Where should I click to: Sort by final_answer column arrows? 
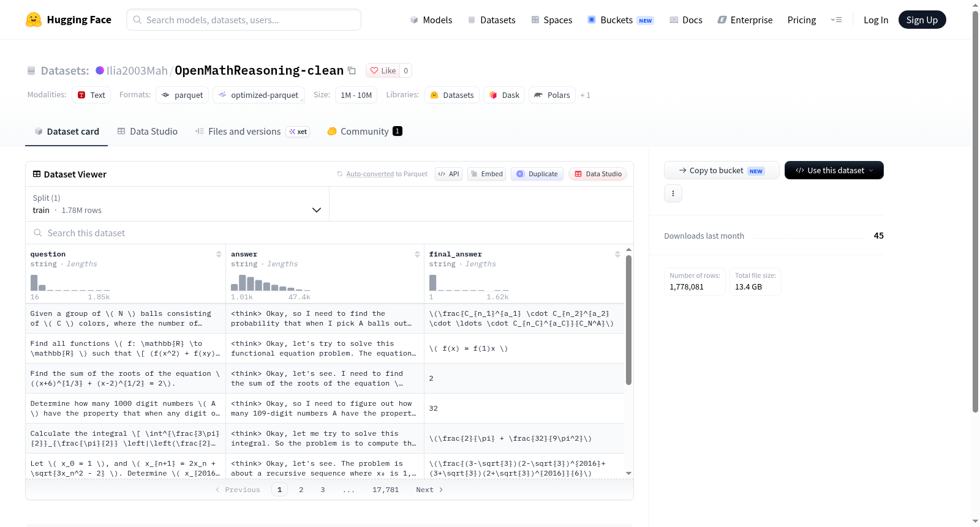tap(617, 254)
